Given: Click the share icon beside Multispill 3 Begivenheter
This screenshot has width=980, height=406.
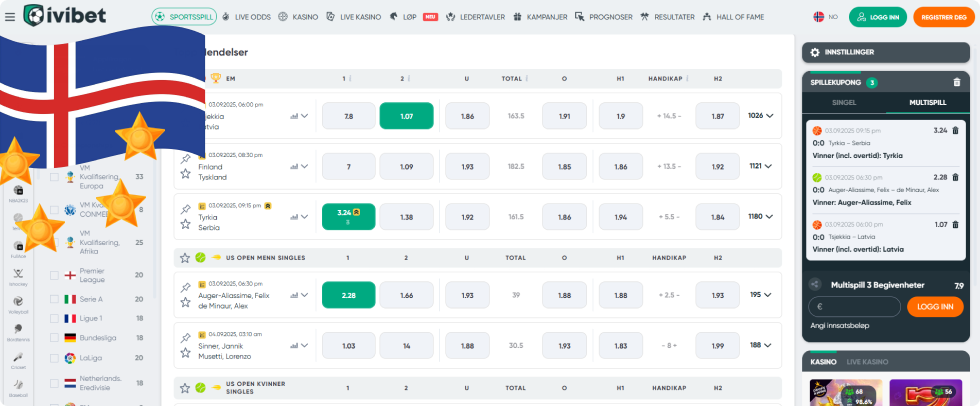Looking at the screenshot, I should coord(816,285).
